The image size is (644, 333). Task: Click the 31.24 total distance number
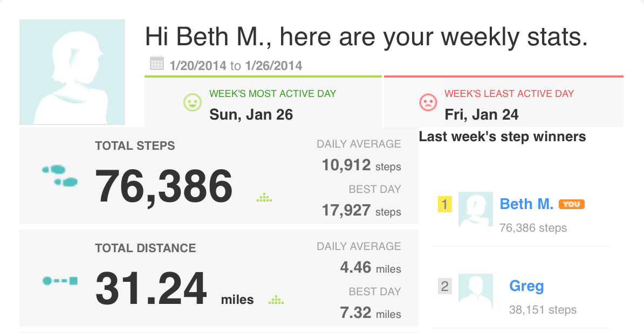point(151,288)
